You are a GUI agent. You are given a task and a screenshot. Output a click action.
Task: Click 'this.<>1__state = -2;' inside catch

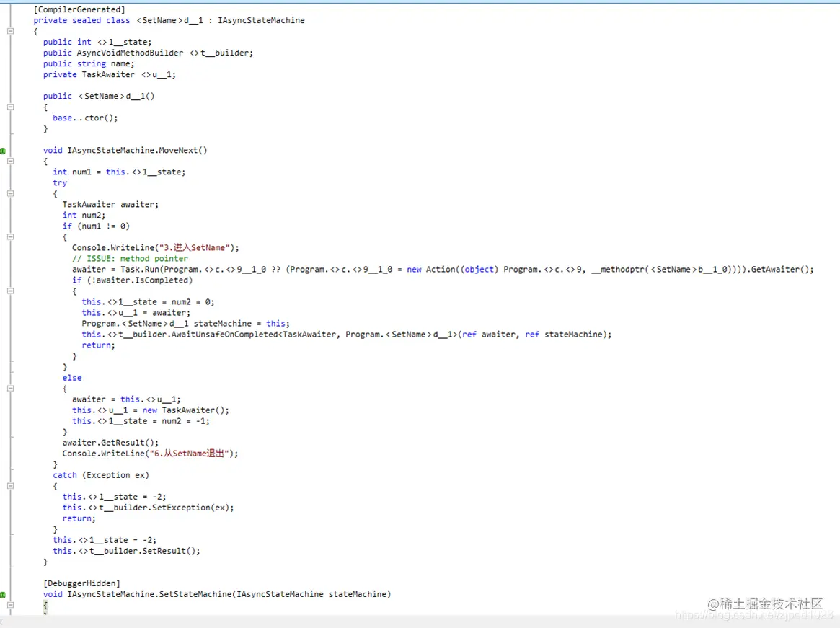point(114,497)
